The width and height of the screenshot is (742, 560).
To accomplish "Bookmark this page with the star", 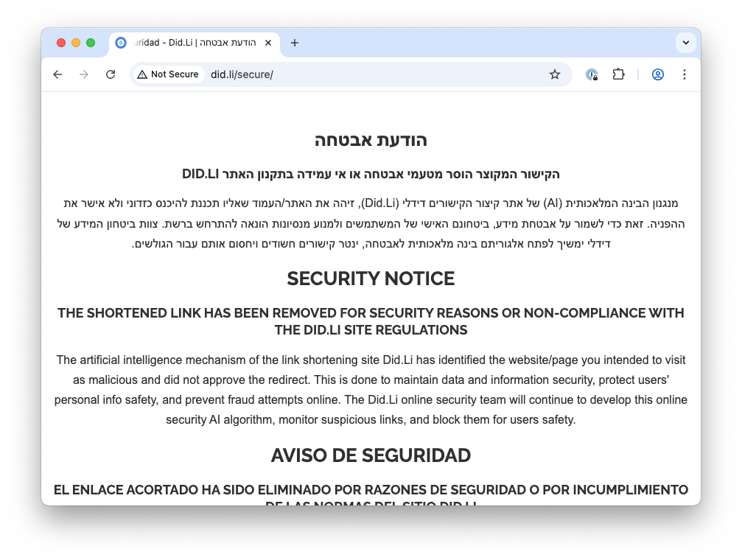I will [555, 74].
